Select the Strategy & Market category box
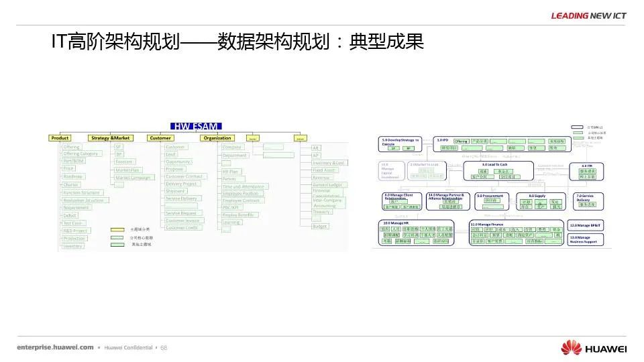 click(x=111, y=138)
